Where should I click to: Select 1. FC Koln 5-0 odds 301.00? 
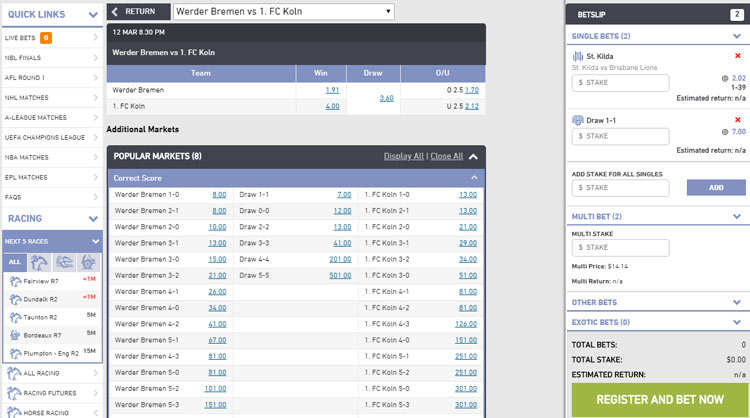pyautogui.click(x=466, y=389)
